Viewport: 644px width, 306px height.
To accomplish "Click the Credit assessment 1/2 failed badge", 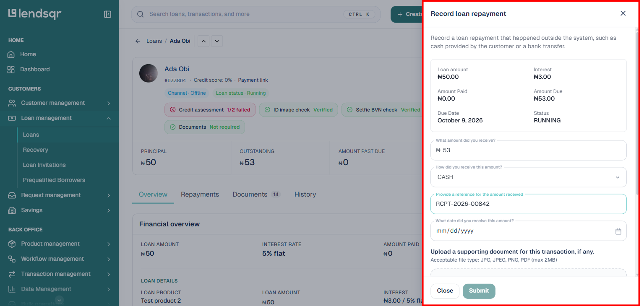I will click(x=210, y=110).
